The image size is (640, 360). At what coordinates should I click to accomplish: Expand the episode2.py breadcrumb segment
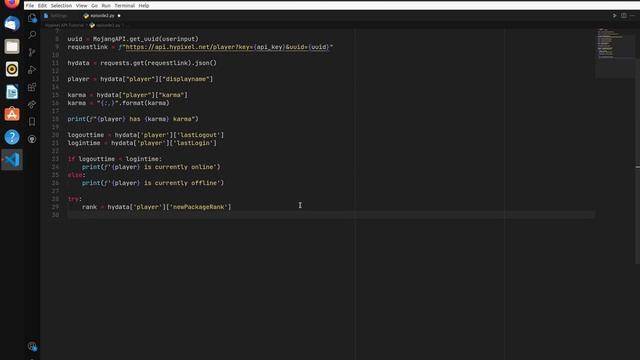[108, 25]
